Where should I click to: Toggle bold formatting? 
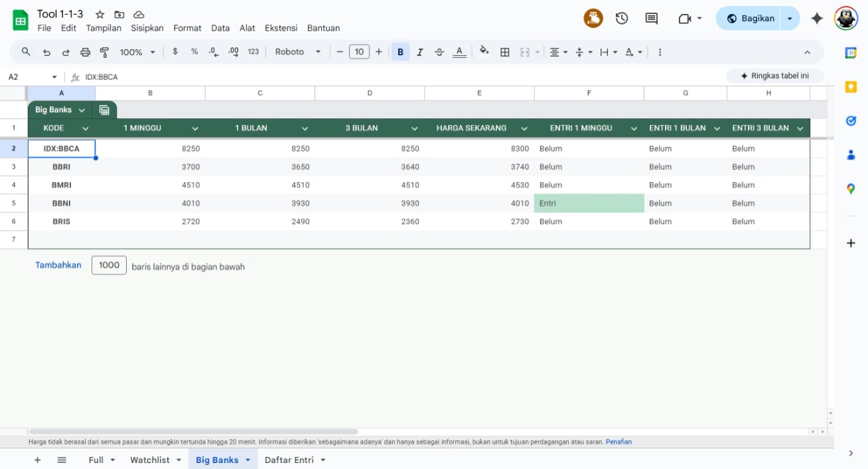(400, 52)
